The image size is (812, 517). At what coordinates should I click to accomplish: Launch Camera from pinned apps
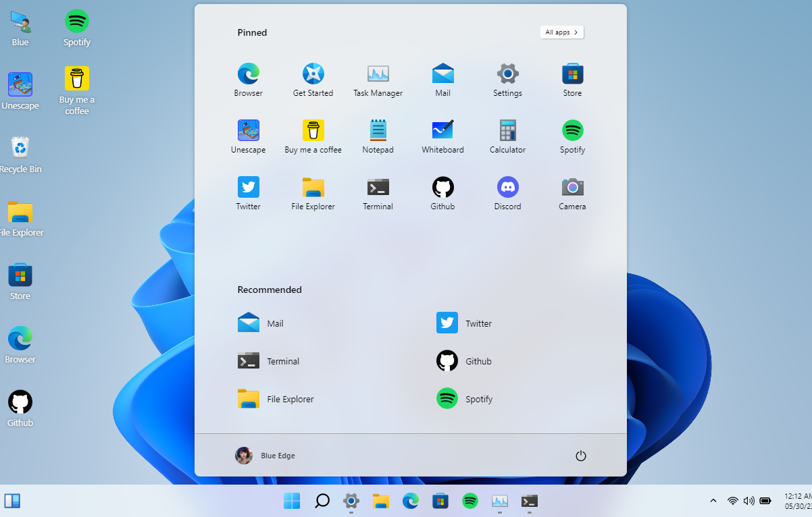click(x=572, y=193)
